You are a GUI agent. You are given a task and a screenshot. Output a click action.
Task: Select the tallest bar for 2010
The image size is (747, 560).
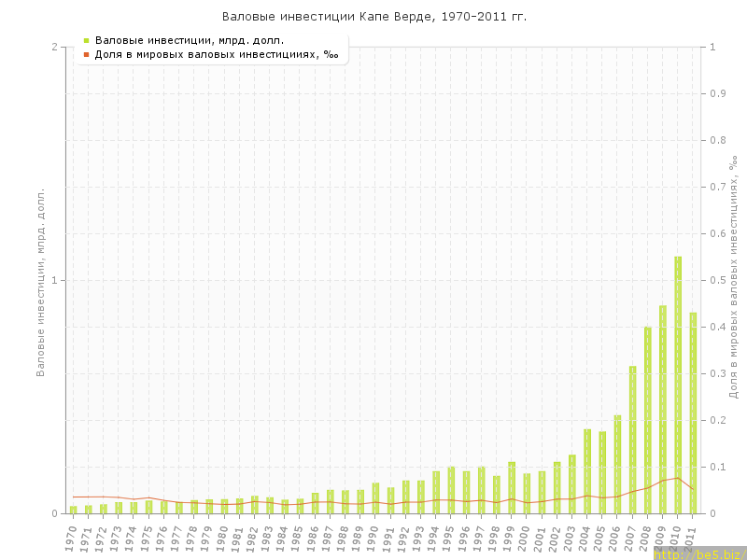[x=678, y=385]
